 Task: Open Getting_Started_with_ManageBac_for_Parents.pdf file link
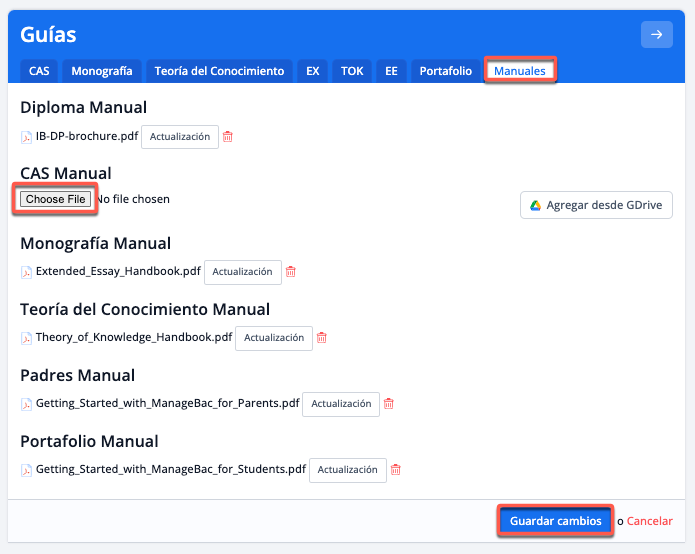167,404
